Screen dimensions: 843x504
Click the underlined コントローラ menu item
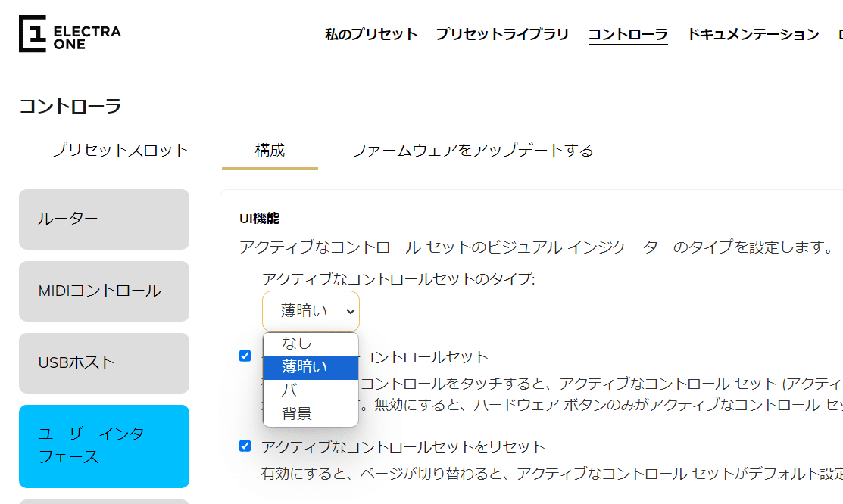[628, 34]
